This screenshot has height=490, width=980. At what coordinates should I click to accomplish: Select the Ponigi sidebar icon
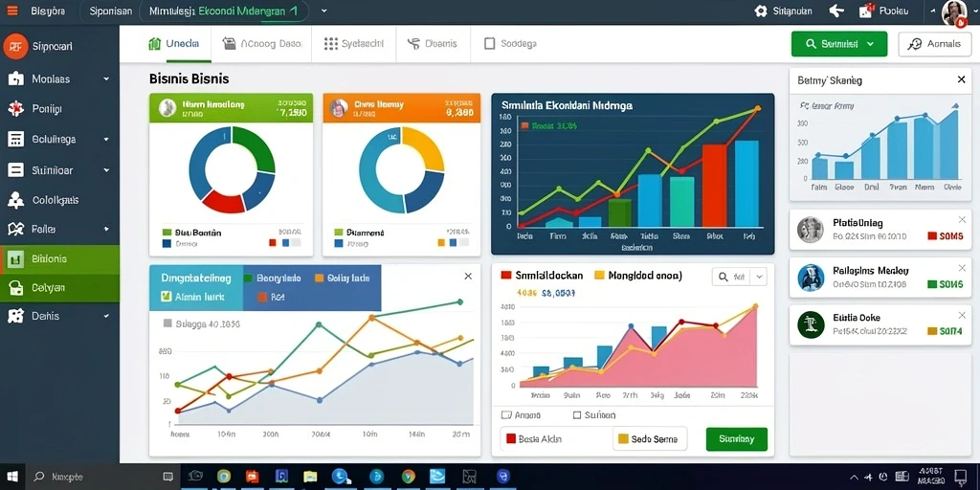pos(15,109)
